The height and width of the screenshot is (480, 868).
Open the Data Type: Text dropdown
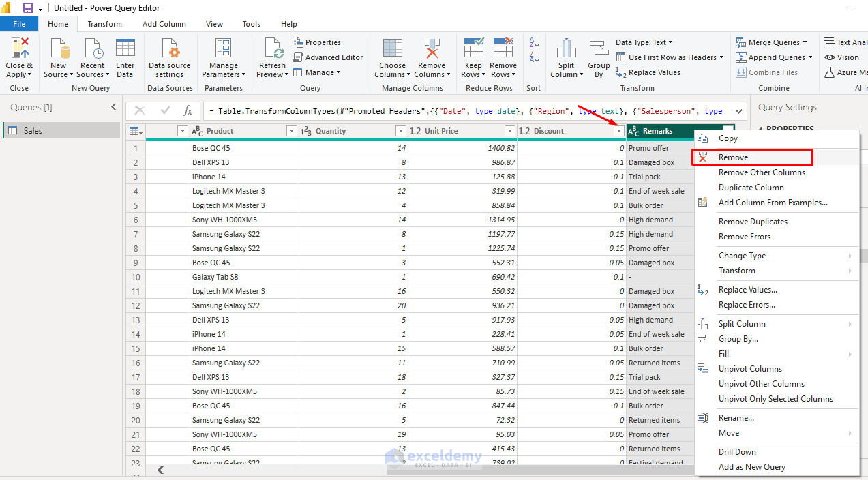pos(644,42)
